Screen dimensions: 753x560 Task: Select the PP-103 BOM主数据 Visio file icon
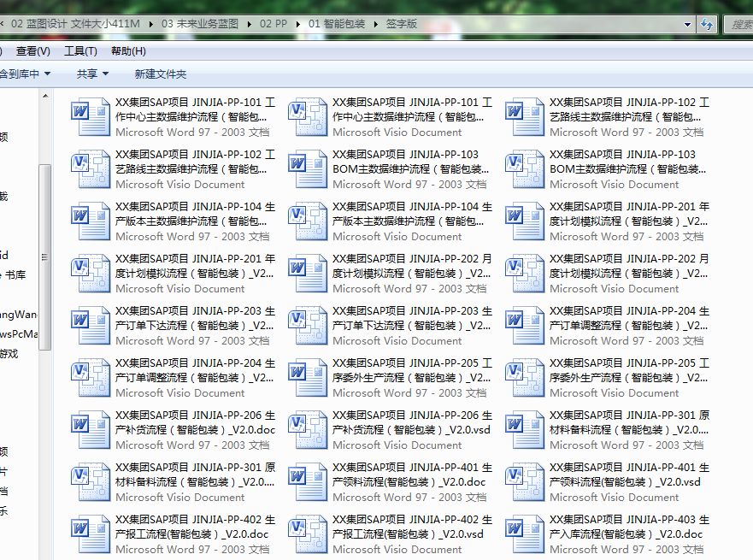pos(525,169)
